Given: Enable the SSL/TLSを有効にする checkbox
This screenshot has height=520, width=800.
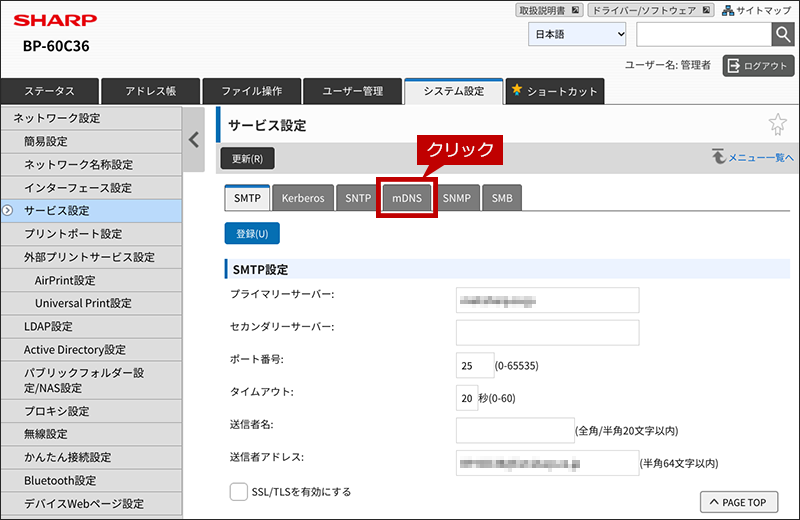Looking at the screenshot, I should tap(238, 492).
